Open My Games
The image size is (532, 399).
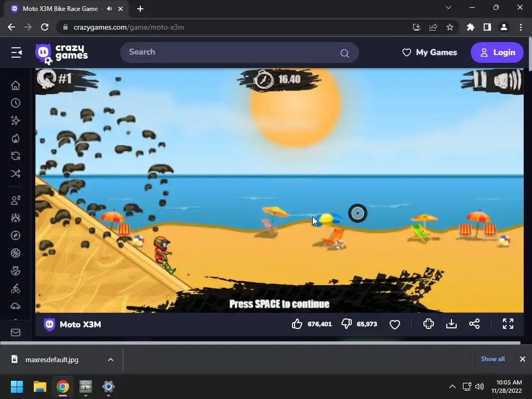point(430,52)
